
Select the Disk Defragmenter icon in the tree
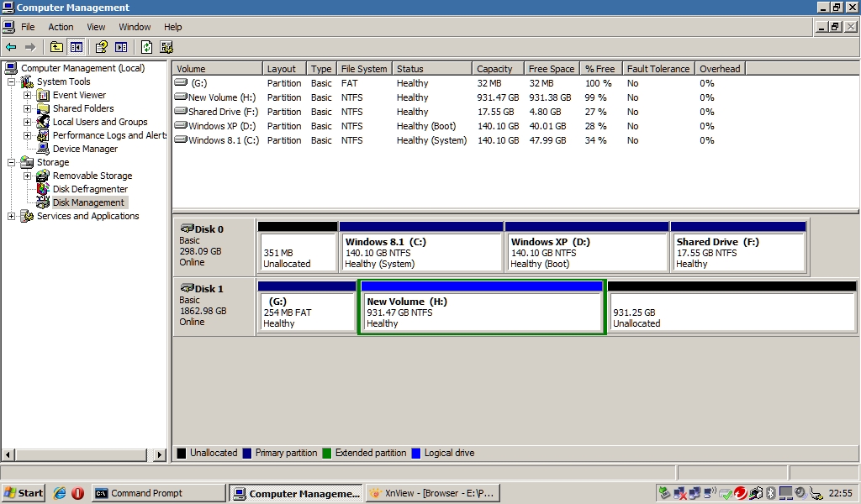[43, 189]
